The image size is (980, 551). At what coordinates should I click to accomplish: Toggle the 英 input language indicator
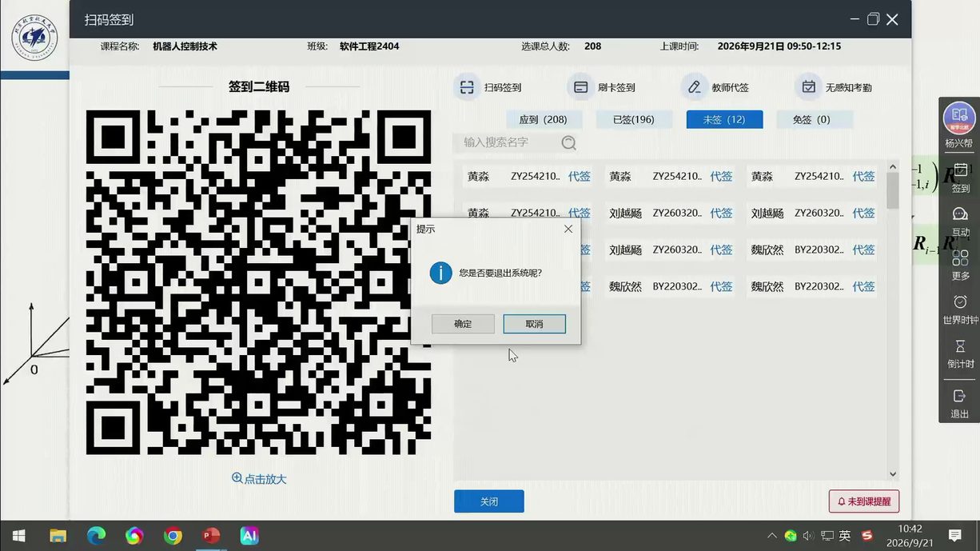(x=845, y=536)
